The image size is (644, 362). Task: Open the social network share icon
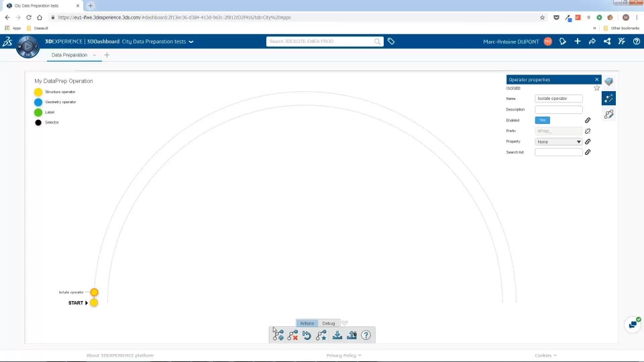pos(607,42)
